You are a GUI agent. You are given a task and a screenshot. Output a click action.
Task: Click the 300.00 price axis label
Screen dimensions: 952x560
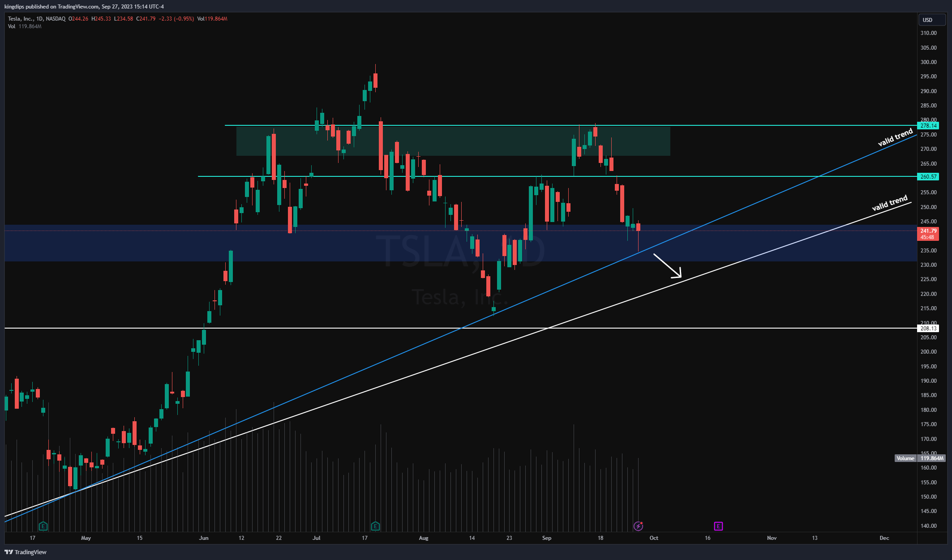point(928,62)
